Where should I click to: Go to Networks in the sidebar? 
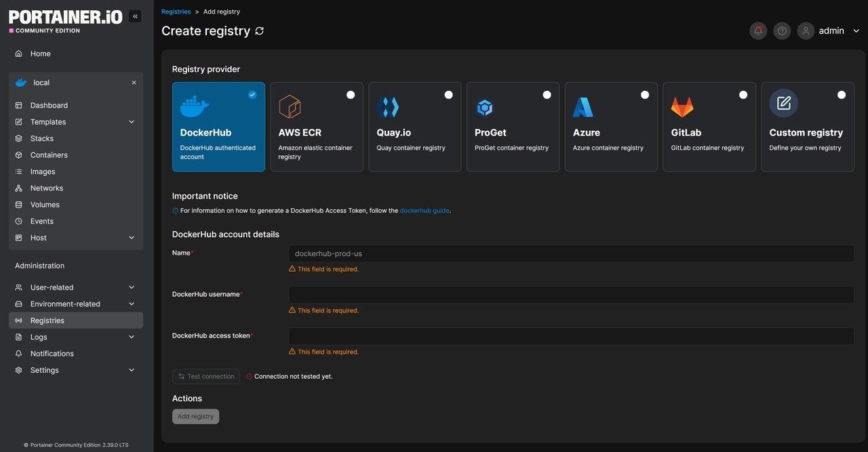(76, 188)
